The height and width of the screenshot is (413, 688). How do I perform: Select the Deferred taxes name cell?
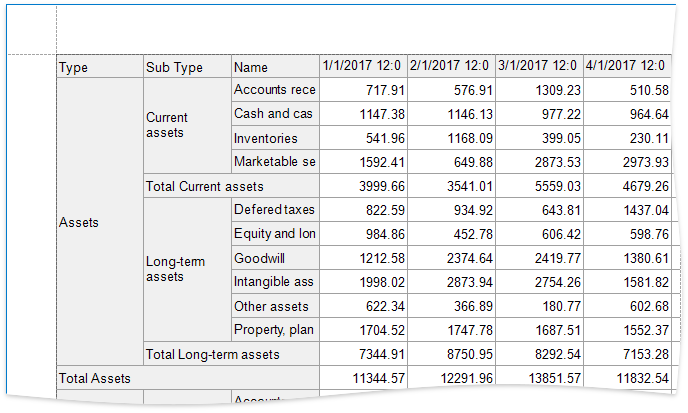click(274, 210)
